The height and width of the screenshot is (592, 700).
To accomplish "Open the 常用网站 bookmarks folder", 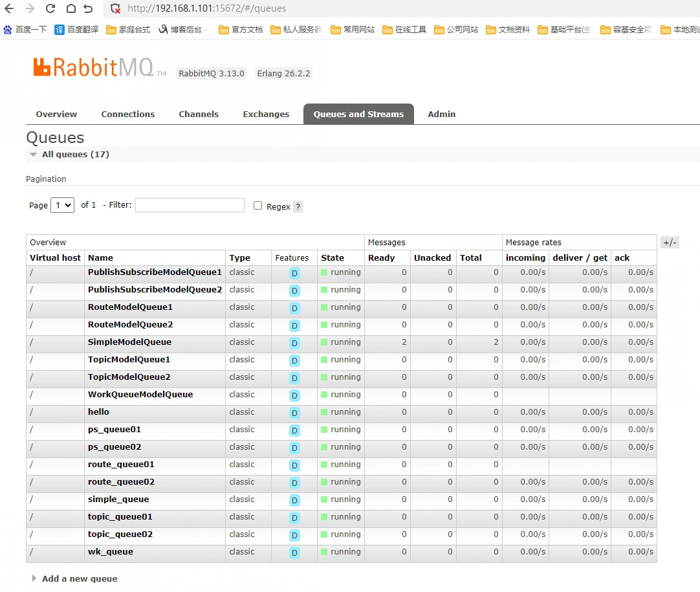I will coord(352,29).
